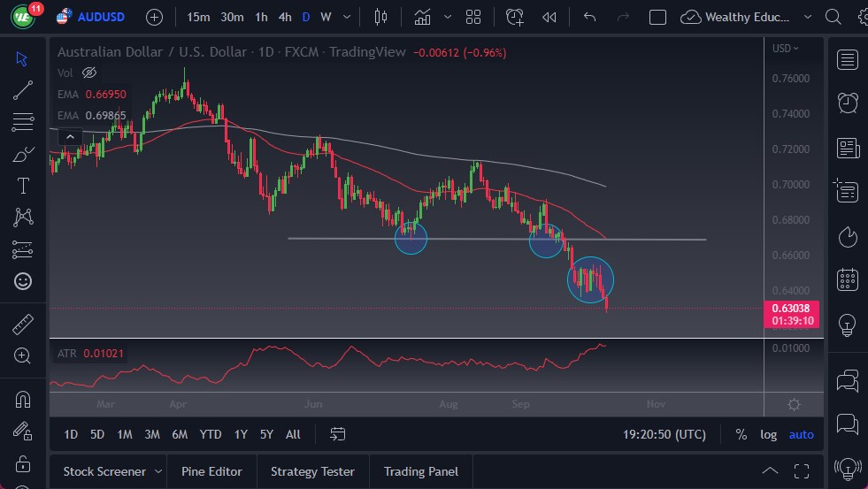This screenshot has height=489, width=868.
Task: Open the Strategy Tester tab
Action: click(312, 471)
